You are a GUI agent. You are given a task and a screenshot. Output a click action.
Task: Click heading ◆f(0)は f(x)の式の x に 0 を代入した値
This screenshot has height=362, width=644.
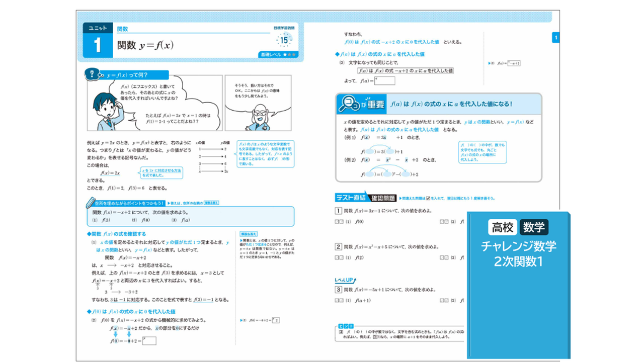pyautogui.click(x=131, y=312)
